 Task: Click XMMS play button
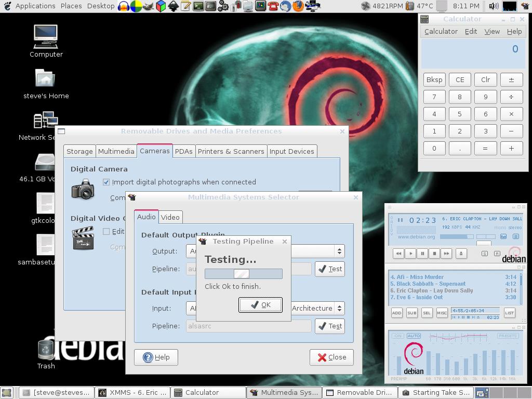pyautogui.click(x=410, y=254)
